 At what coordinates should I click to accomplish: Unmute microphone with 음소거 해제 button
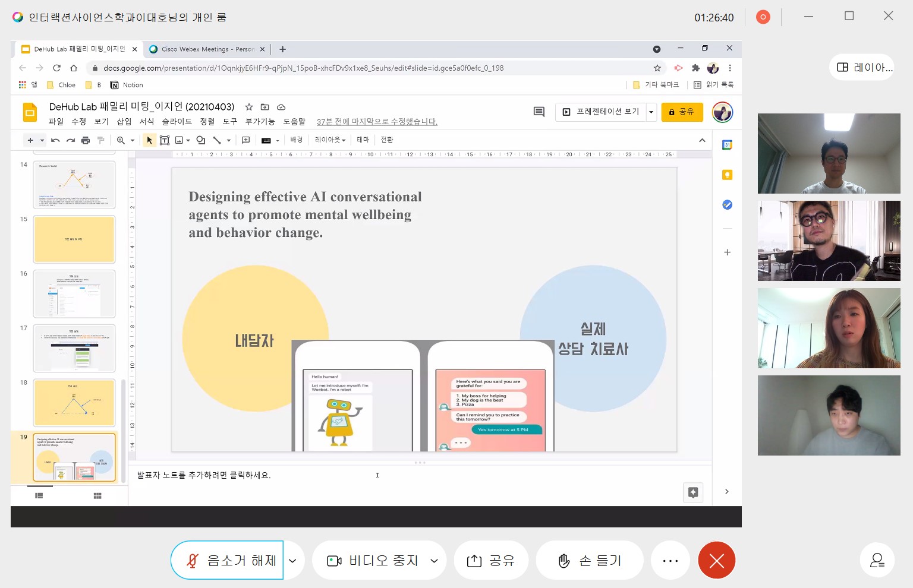click(227, 560)
